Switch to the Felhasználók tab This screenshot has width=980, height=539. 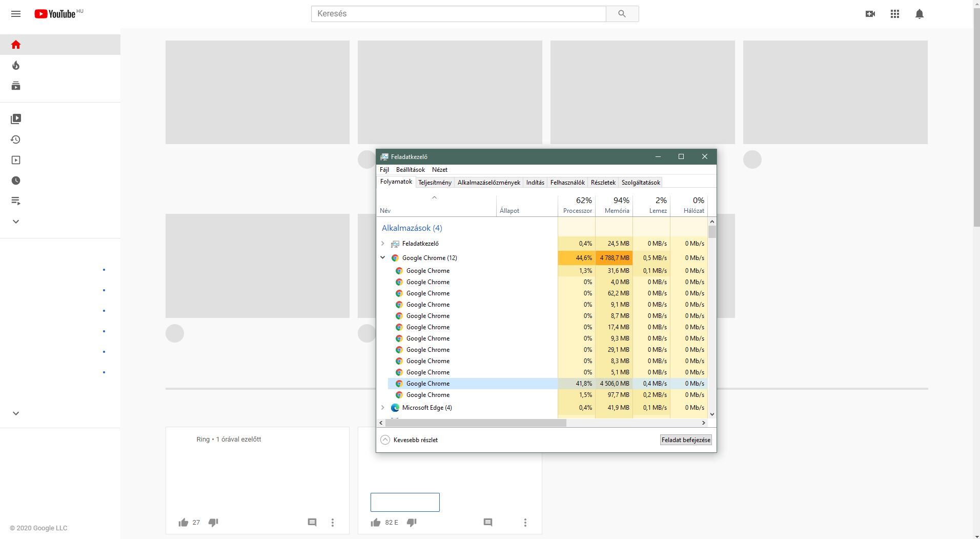[x=568, y=183]
